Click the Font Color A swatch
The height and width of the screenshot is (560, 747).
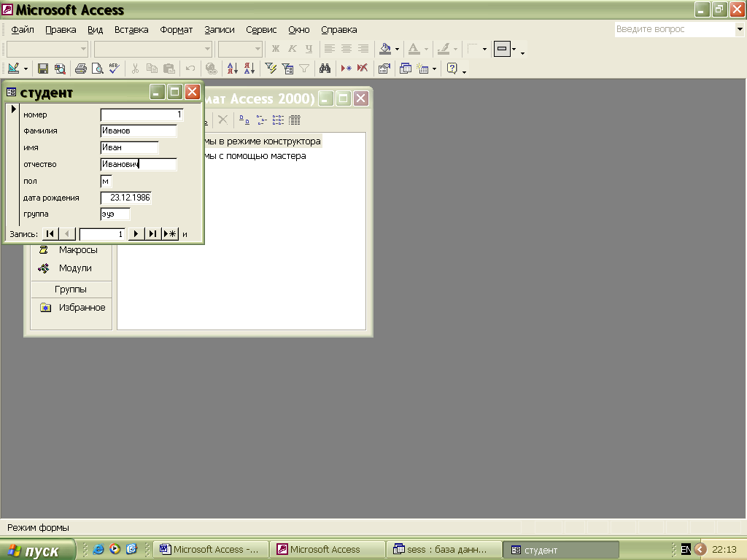(x=414, y=49)
